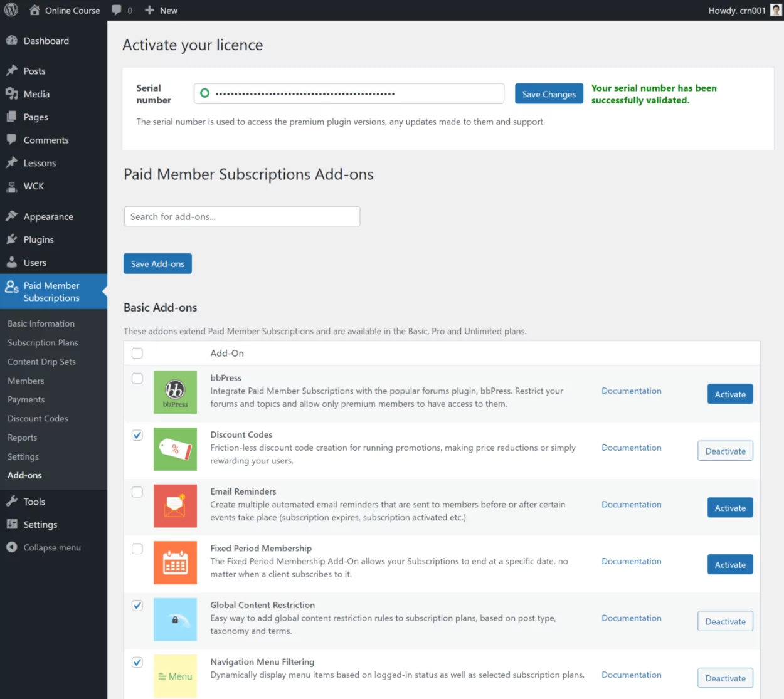784x699 pixels.
Task: Click Save Add-ons button
Action: pyautogui.click(x=157, y=264)
